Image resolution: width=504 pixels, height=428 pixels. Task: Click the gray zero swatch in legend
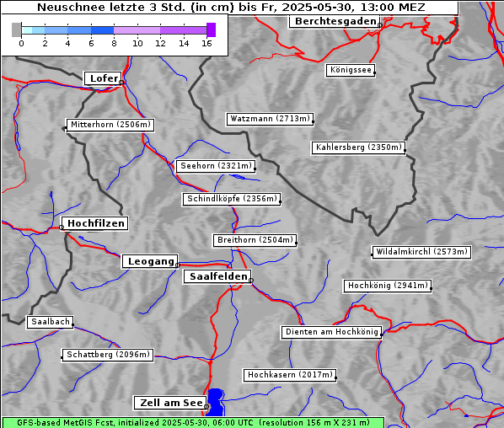point(16,29)
